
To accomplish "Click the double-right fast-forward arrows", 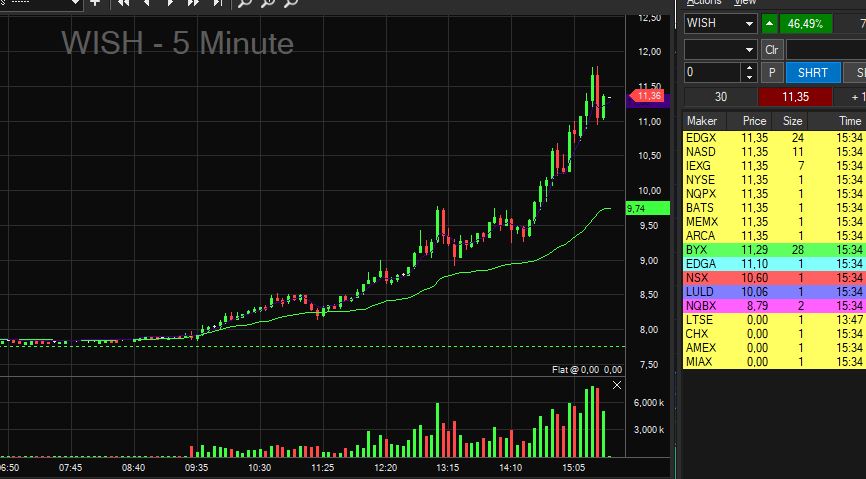I will click(193, 3).
